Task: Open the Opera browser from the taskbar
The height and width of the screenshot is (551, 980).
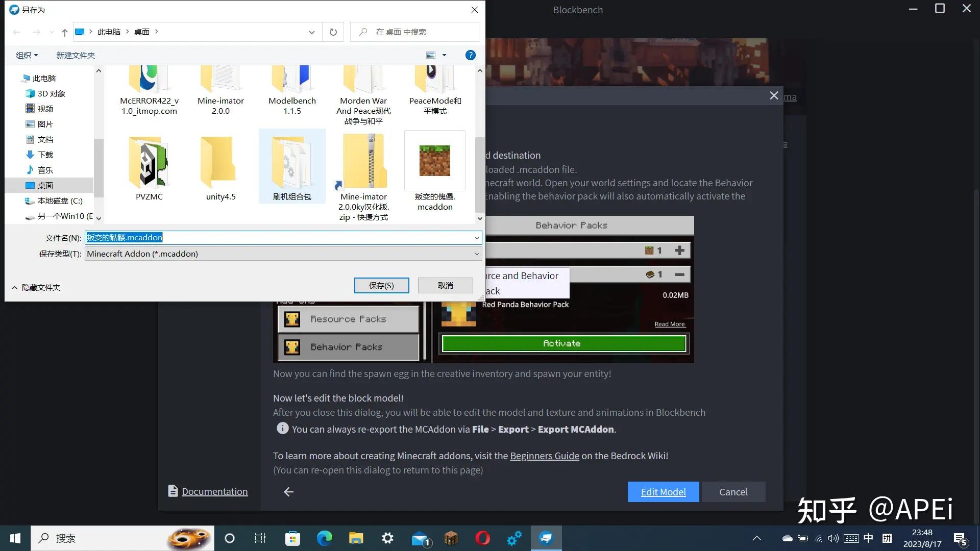Action: click(x=482, y=538)
